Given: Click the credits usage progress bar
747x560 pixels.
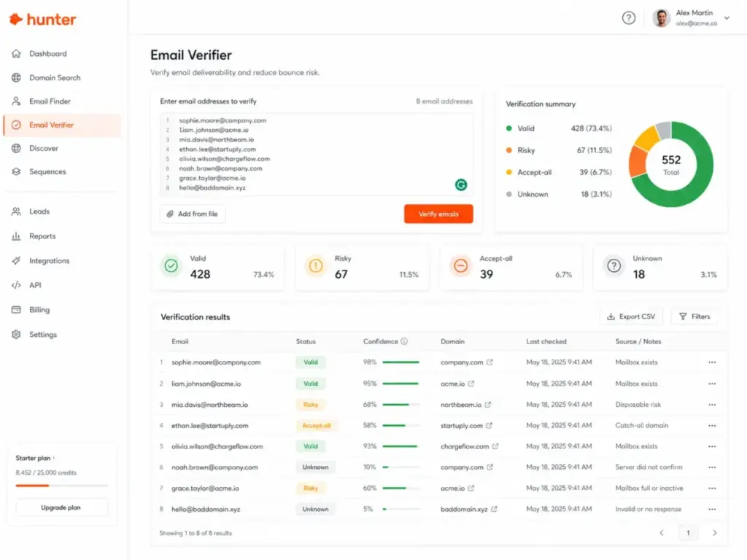Looking at the screenshot, I should 61,485.
